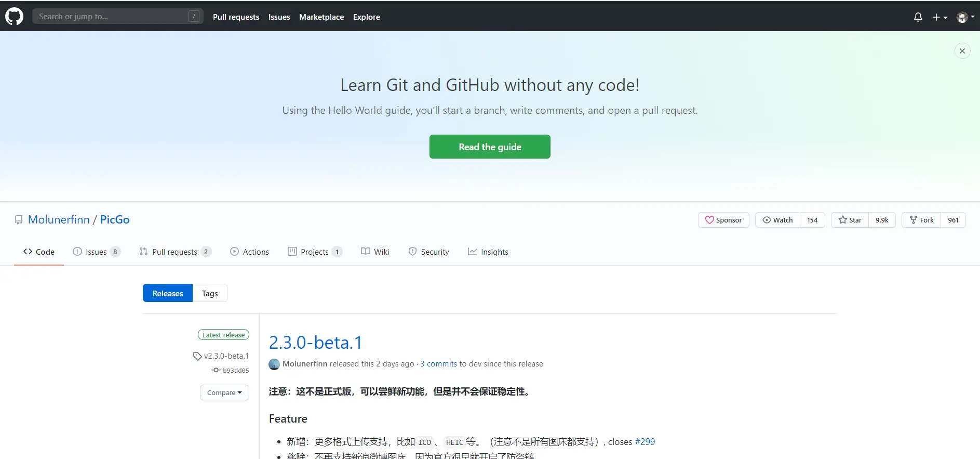Click the GitHub octocat logo

[15, 17]
